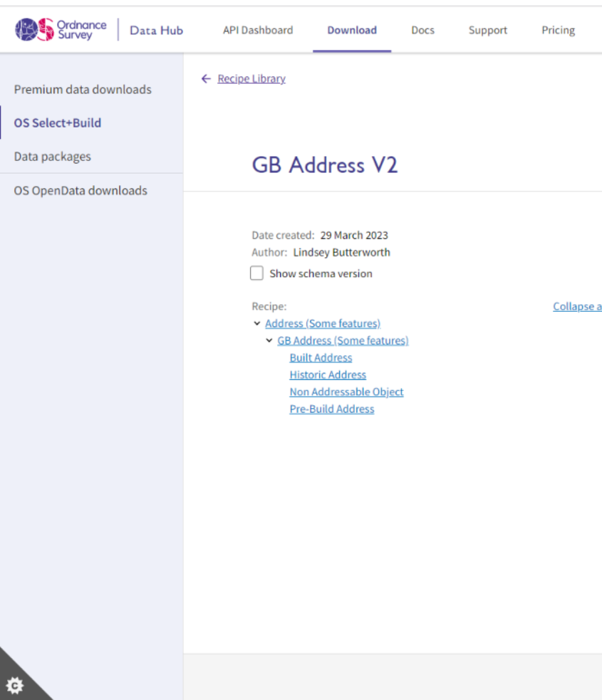Open the gear settings icon at bottom left
Screen dimensions: 602x700
pyautogui.click(x=16, y=685)
